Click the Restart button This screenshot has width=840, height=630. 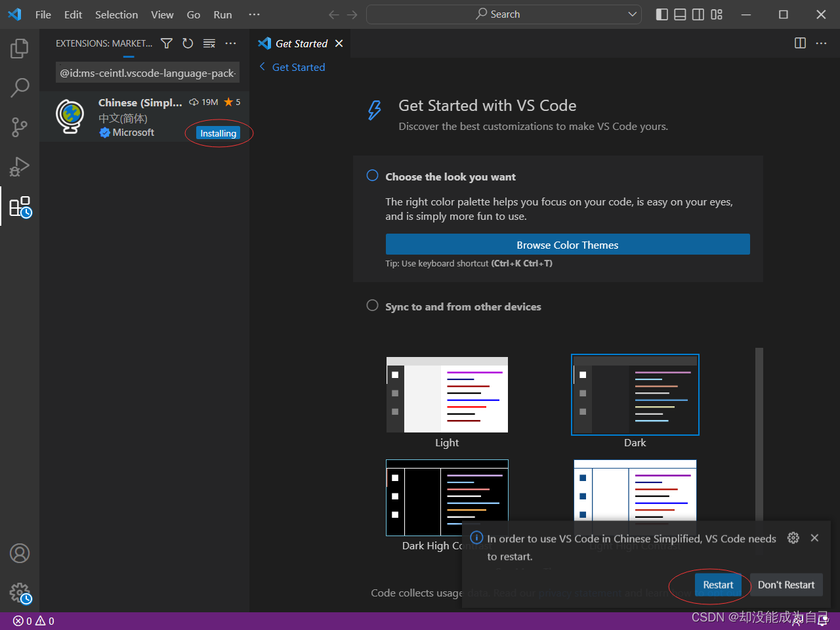(x=718, y=585)
